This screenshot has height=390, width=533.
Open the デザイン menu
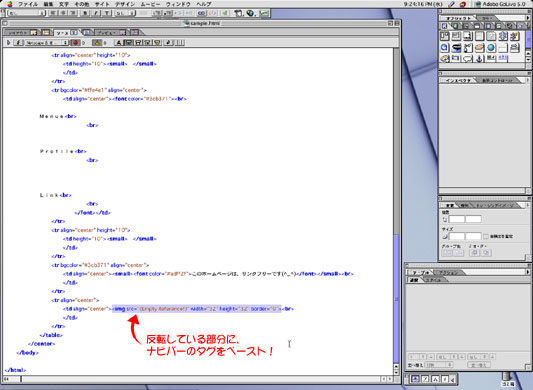[x=125, y=4]
